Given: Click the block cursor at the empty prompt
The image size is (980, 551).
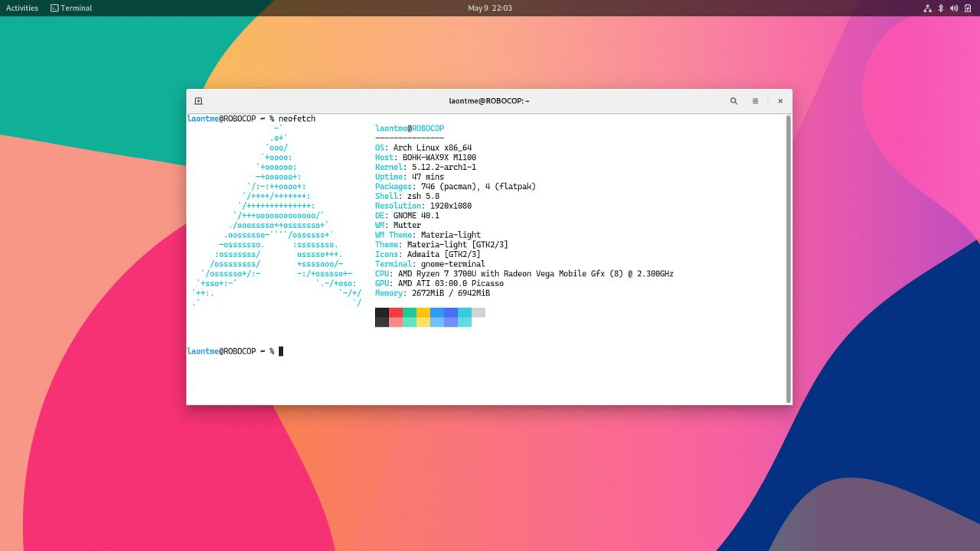Looking at the screenshot, I should coord(281,351).
